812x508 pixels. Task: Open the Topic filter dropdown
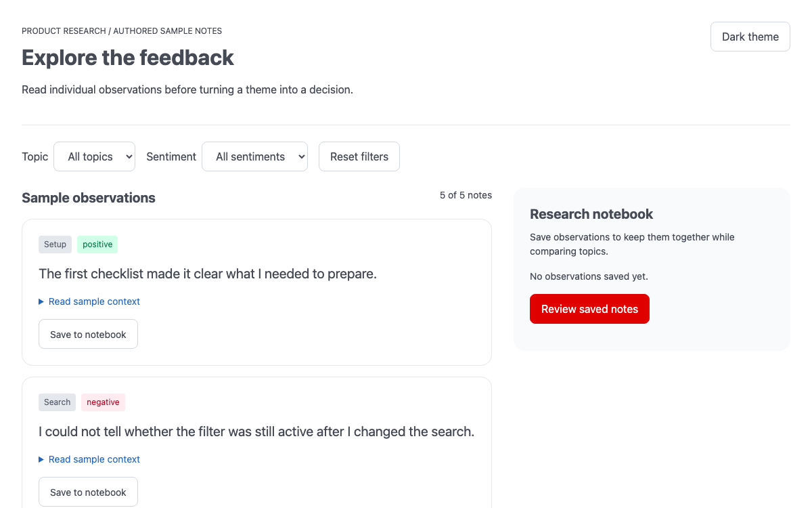point(95,156)
